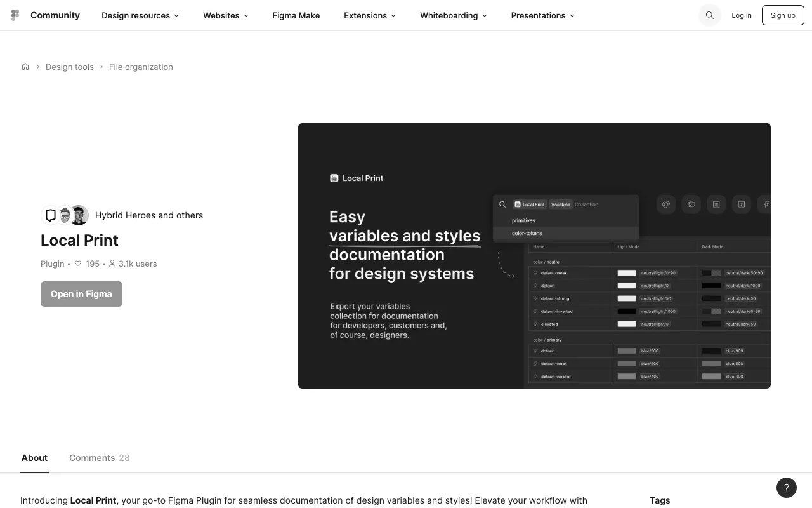Click the Log in link
The width and height of the screenshot is (812, 508).
(742, 15)
